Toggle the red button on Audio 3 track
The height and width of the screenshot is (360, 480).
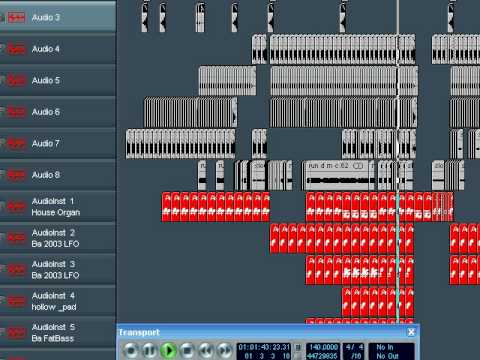point(16,17)
